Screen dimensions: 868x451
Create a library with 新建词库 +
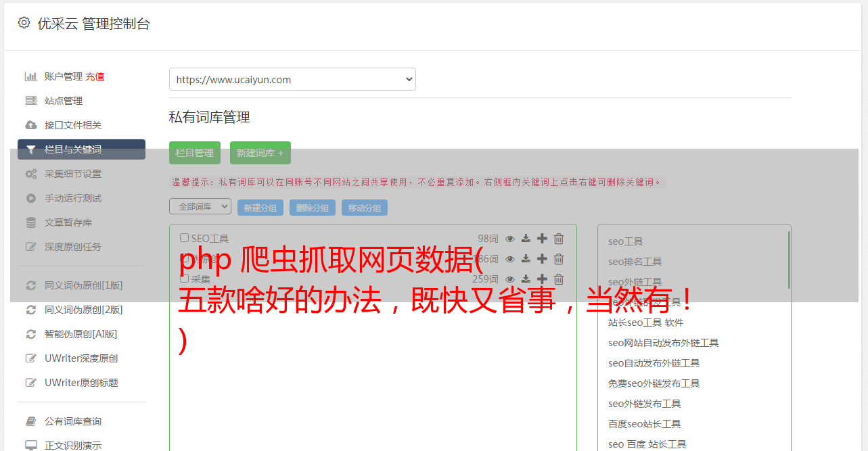pos(260,153)
